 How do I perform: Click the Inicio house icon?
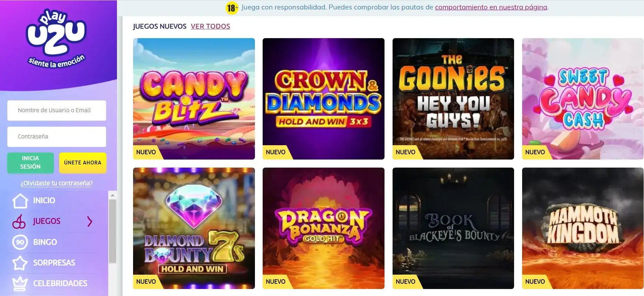20,201
